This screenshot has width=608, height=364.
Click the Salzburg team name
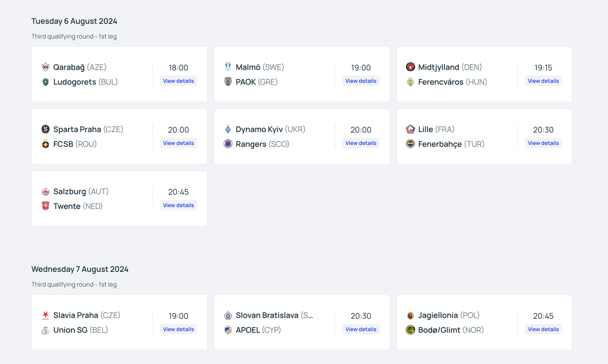[x=69, y=192]
